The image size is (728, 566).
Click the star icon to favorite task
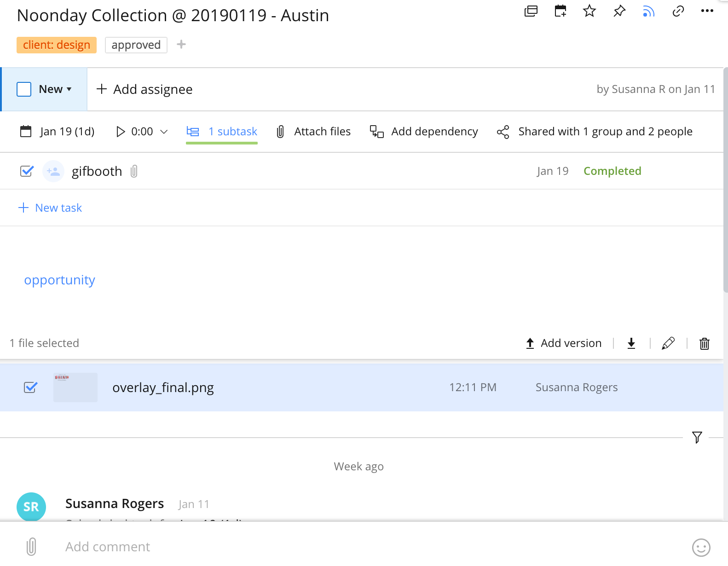pyautogui.click(x=589, y=11)
